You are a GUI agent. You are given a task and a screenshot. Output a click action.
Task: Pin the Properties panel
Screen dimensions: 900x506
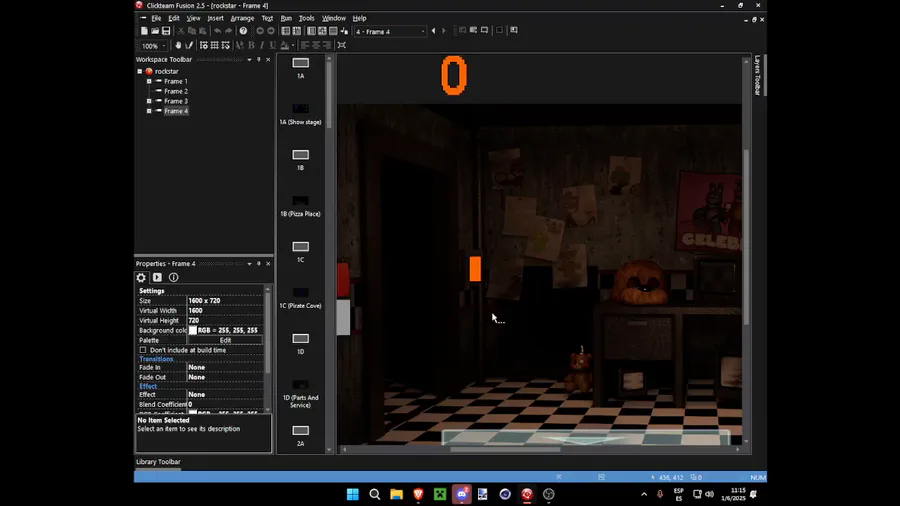[x=259, y=264]
